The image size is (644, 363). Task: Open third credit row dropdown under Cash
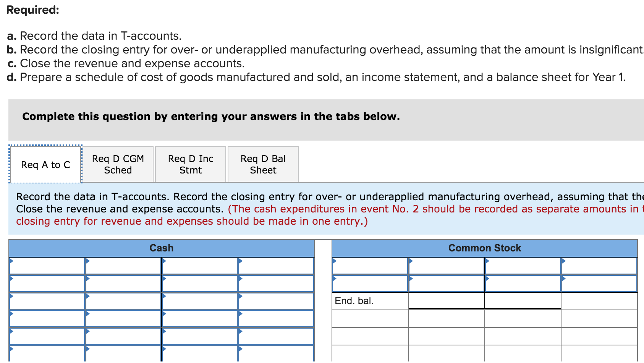pos(199,302)
